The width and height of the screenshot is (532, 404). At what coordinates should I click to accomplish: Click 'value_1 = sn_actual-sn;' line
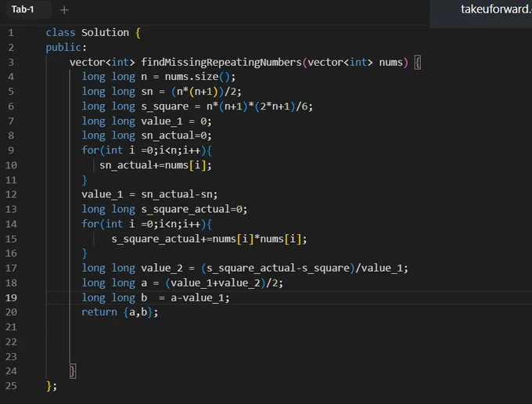149,194
